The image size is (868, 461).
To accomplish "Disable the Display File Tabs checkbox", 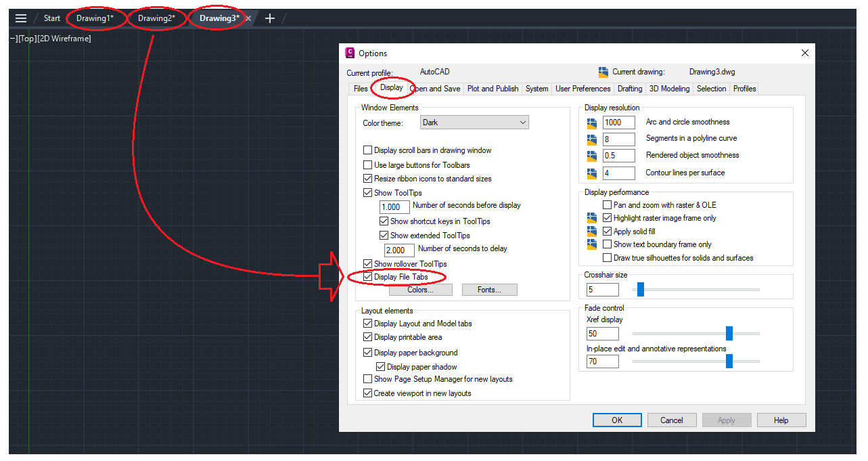I will tap(367, 276).
